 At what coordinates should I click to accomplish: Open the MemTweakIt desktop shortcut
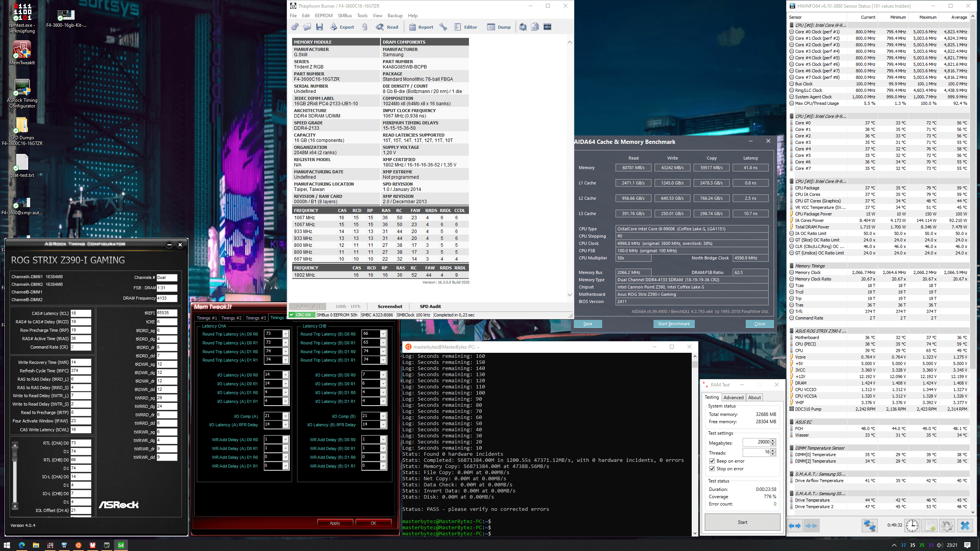[22, 53]
